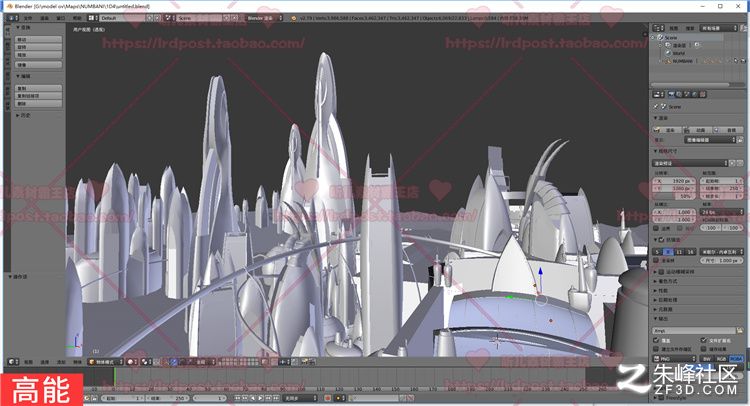Open the Scene properties tab icon
Screen dimensions: 750x406
pyautogui.click(x=686, y=94)
